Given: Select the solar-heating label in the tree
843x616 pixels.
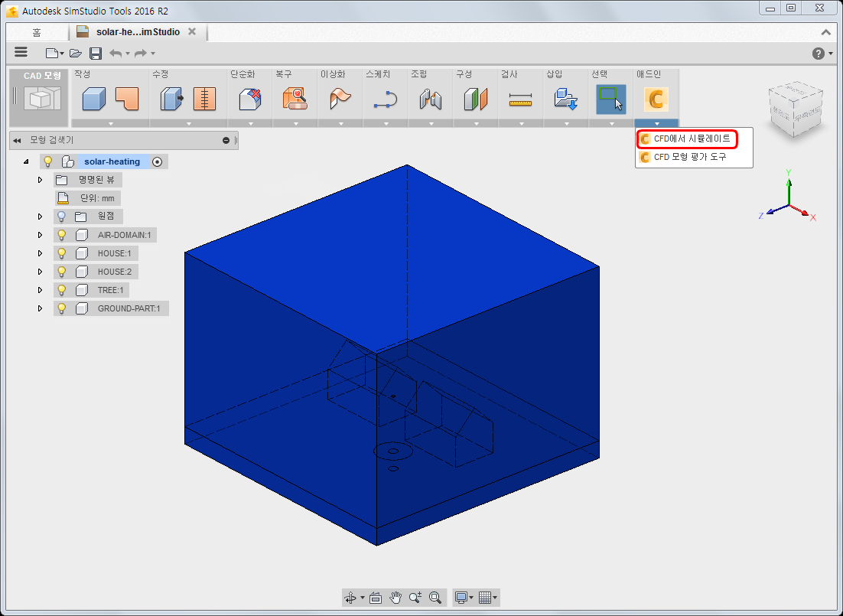Looking at the screenshot, I should point(112,161).
